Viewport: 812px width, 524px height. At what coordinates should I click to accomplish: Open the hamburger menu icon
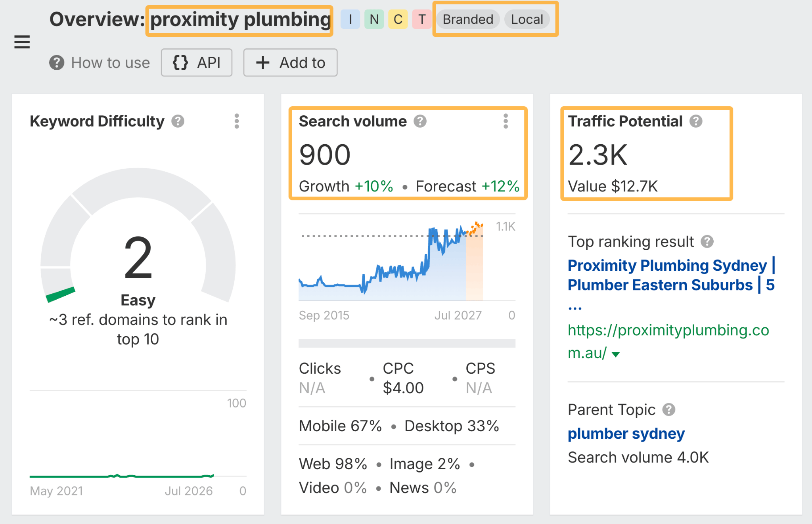tap(22, 42)
